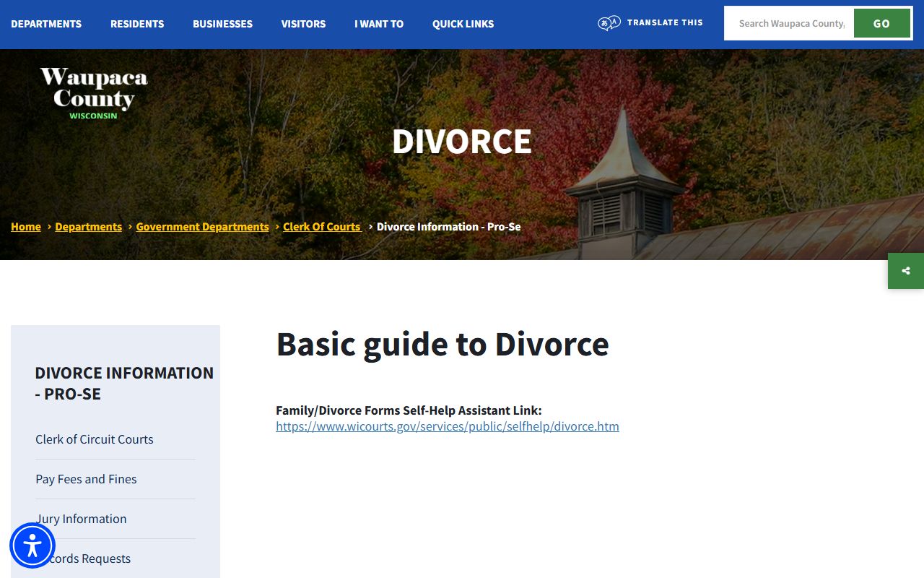Open Clerk of Circuit Courts sidebar link
924x578 pixels.
click(x=95, y=439)
